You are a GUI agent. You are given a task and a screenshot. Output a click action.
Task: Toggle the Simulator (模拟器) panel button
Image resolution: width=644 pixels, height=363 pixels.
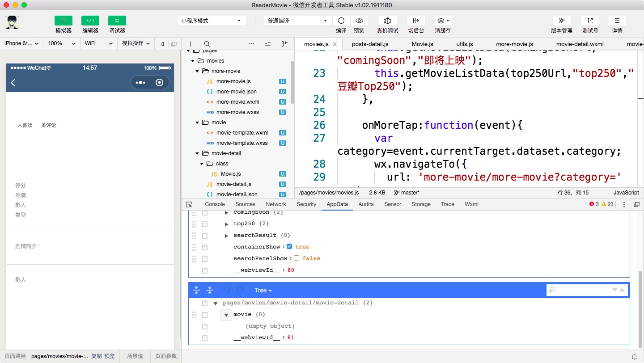point(64,21)
